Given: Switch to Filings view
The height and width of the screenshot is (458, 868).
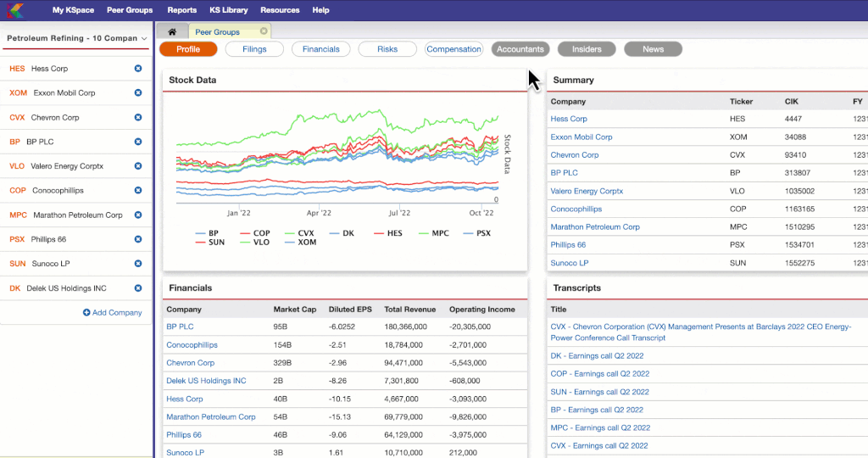Looking at the screenshot, I should 254,49.
